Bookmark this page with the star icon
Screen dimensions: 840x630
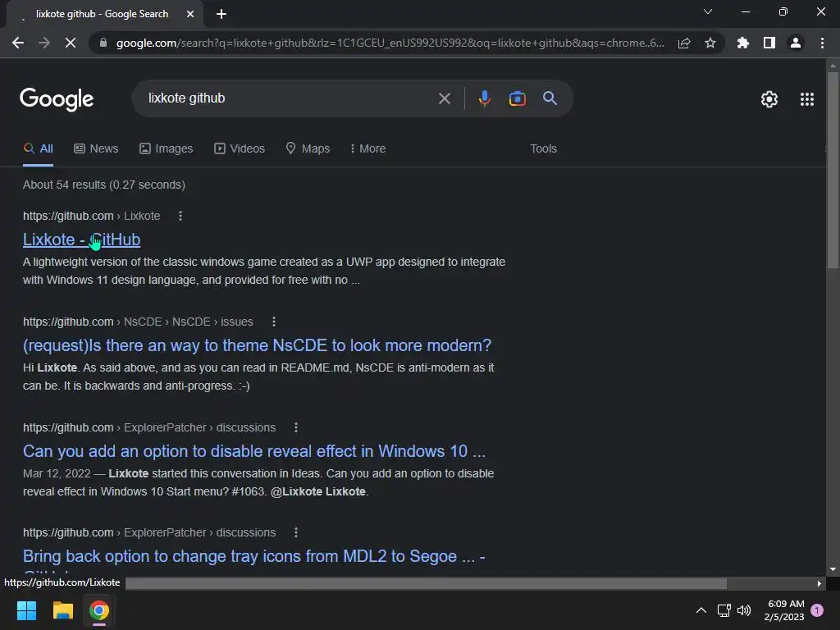710,43
